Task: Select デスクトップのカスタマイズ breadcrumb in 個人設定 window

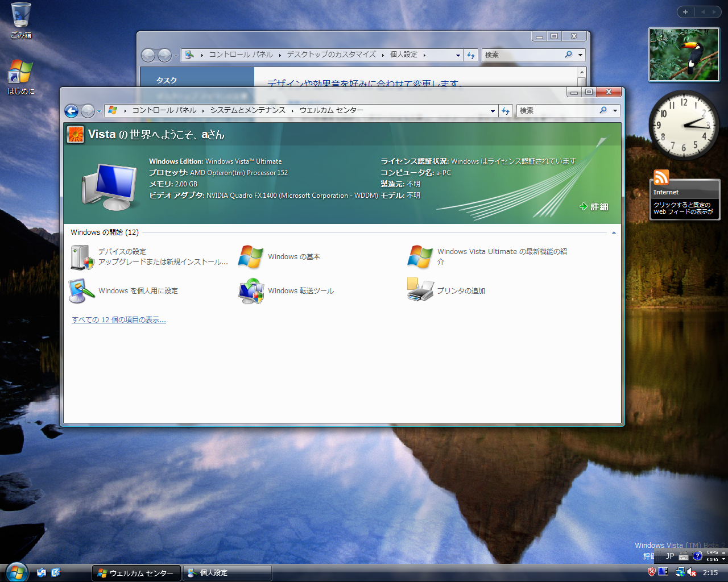Action: click(331, 55)
